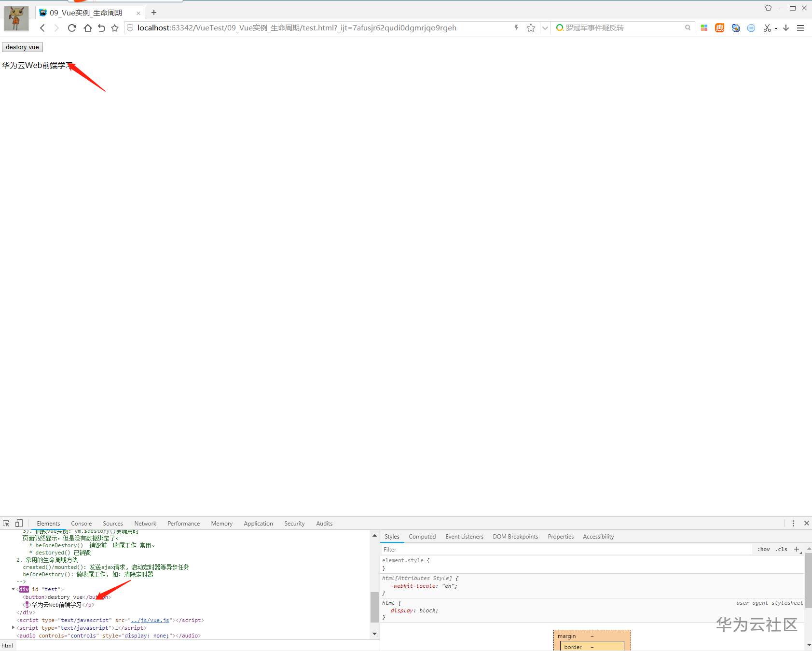
Task: Expand the screenshot tool dropdown arrow
Action: click(776, 28)
